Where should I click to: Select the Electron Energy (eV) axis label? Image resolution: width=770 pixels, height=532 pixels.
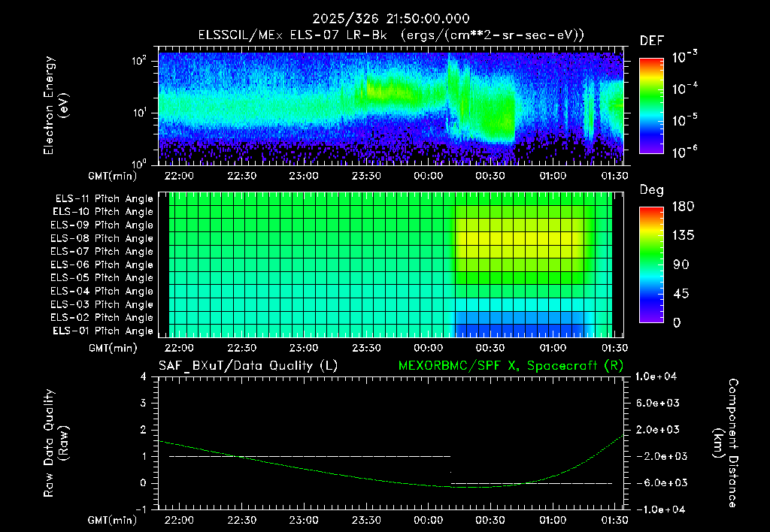(x=56, y=105)
